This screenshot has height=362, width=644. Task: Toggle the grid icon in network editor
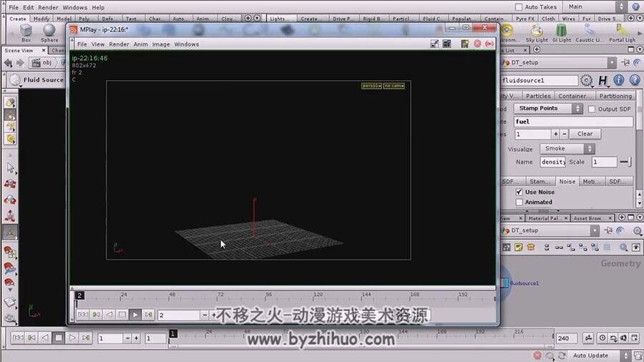[607, 247]
